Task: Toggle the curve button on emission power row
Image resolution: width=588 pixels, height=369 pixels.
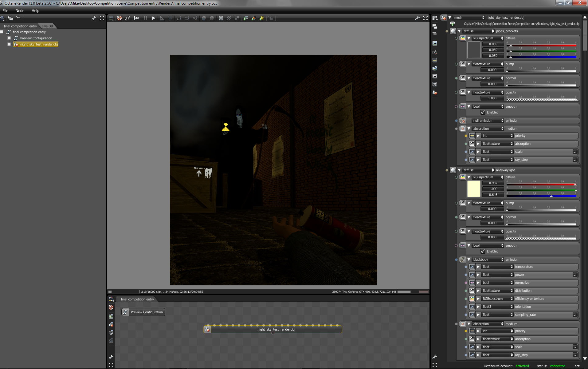Action: pyautogui.click(x=575, y=275)
